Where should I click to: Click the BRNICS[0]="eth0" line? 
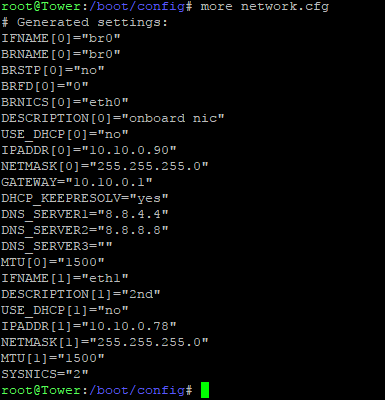pos(65,102)
